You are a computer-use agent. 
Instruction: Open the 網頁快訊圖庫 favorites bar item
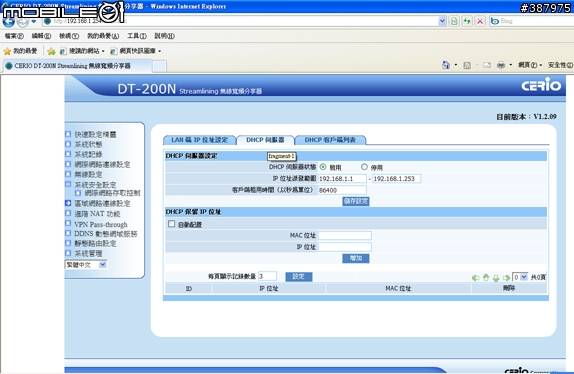pos(135,51)
